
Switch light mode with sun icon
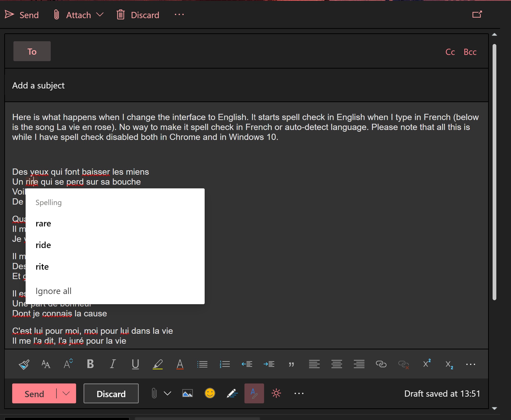click(x=276, y=393)
